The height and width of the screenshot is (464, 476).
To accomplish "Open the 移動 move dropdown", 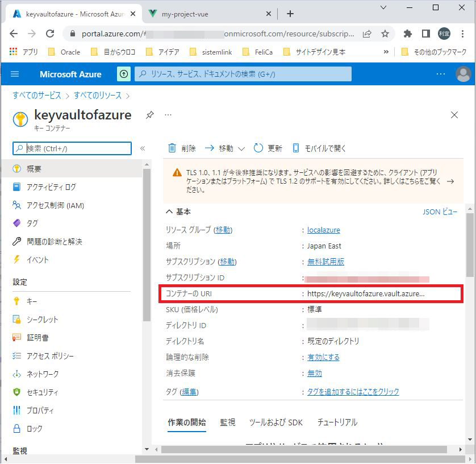I will 224,148.
